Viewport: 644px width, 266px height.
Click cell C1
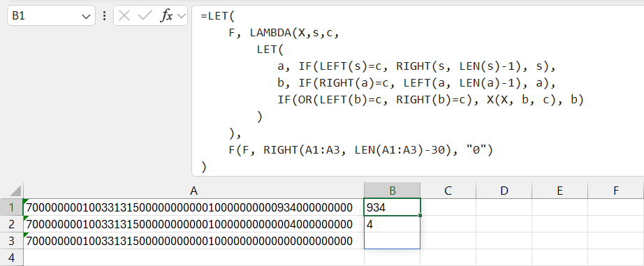coord(448,207)
